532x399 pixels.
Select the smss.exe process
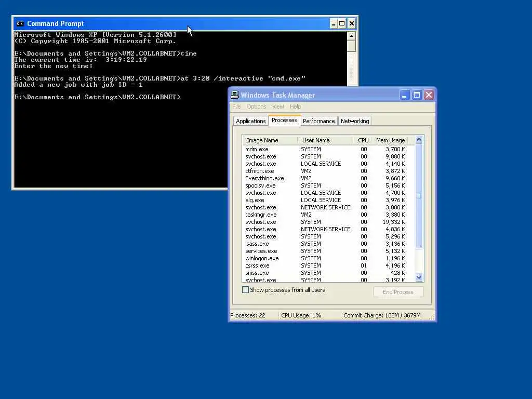tap(328, 273)
